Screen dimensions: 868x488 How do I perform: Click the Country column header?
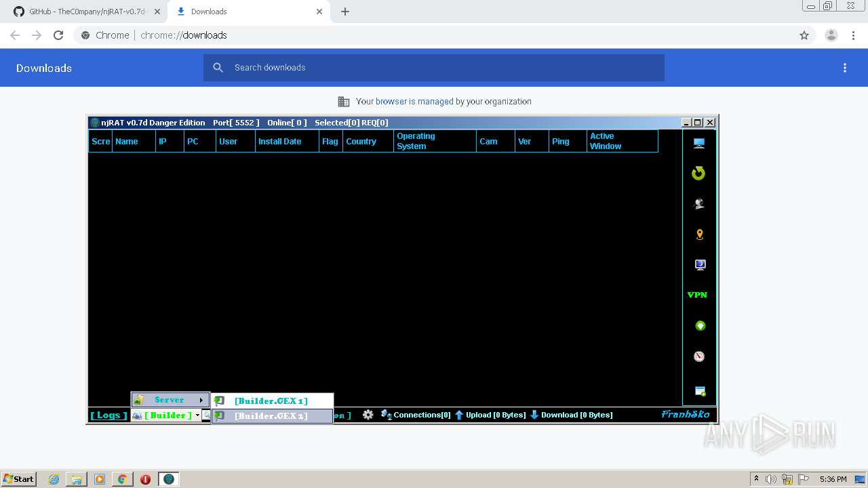pyautogui.click(x=368, y=141)
